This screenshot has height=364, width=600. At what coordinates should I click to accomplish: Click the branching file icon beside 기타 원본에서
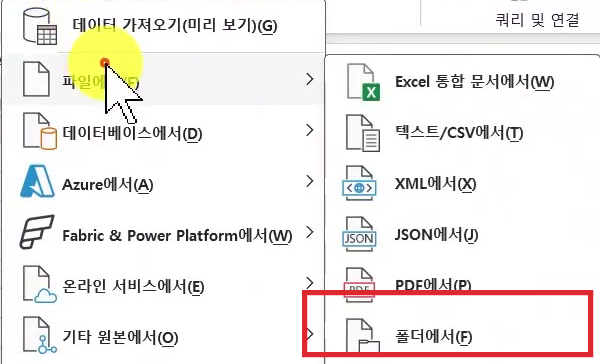40,335
